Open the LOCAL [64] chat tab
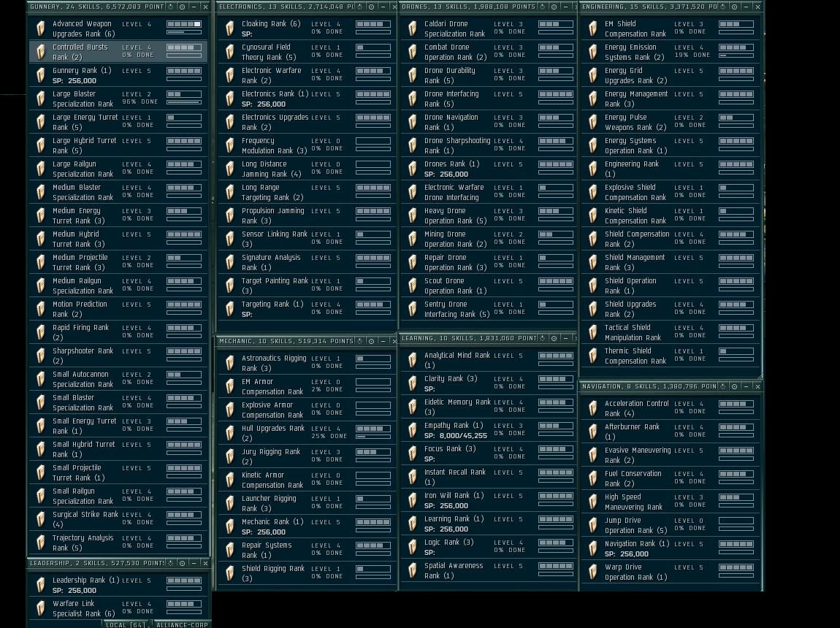 (x=126, y=624)
